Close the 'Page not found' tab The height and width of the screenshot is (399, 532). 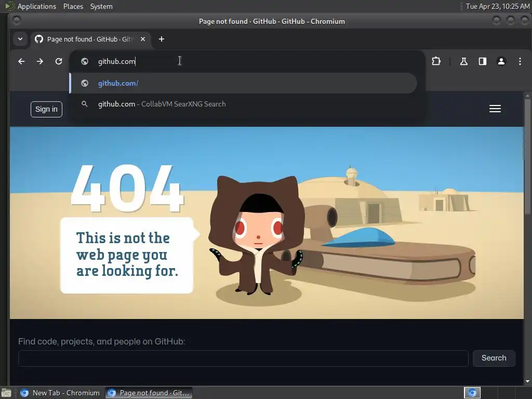click(x=143, y=39)
